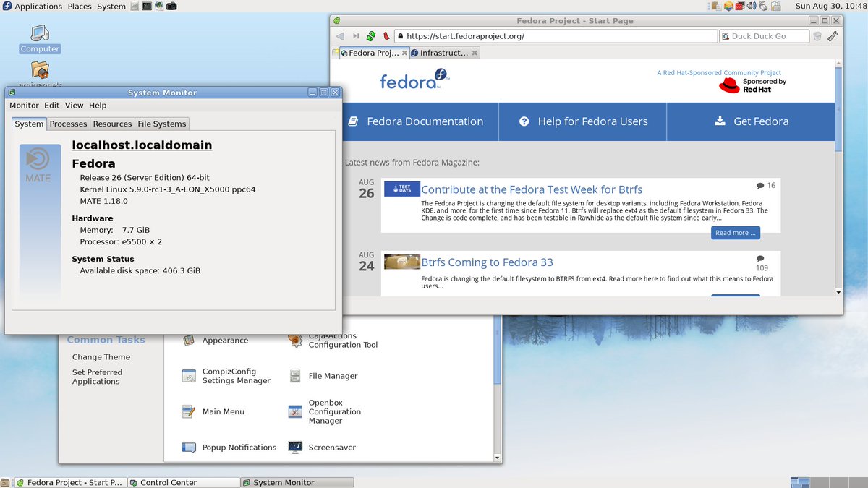This screenshot has height=488, width=868.
Task: Open Caja-Actions Configuration Tool
Action: [x=295, y=340]
